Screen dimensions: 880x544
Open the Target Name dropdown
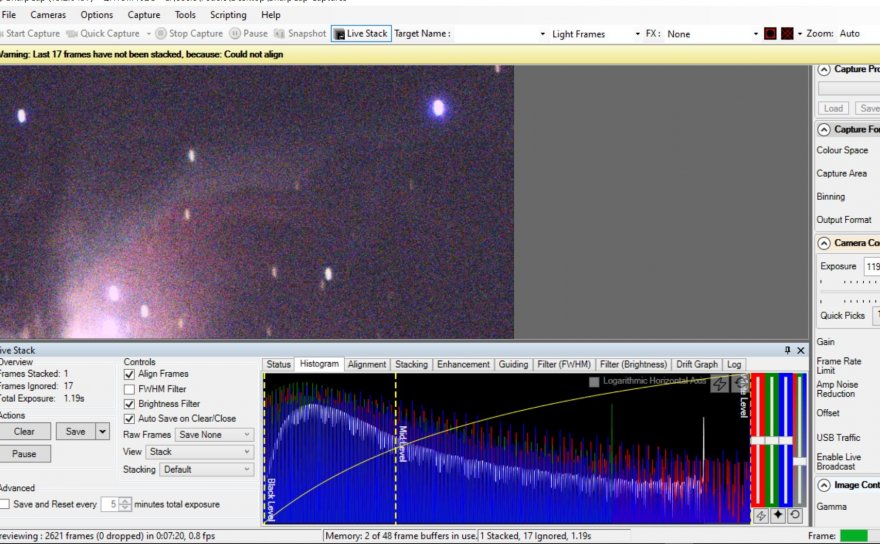tap(542, 34)
